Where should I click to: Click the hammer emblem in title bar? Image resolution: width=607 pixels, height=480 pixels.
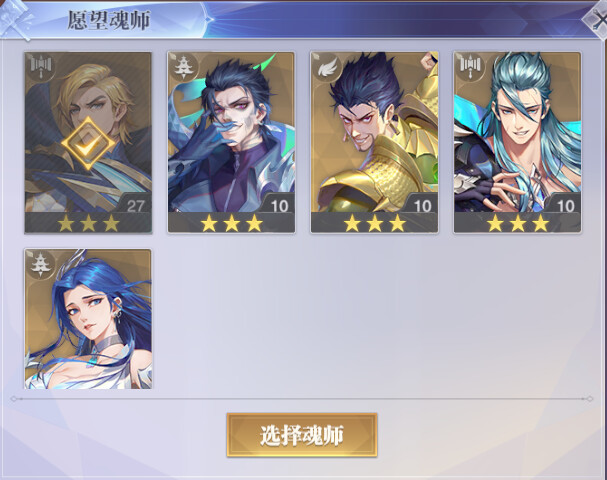coord(17,20)
